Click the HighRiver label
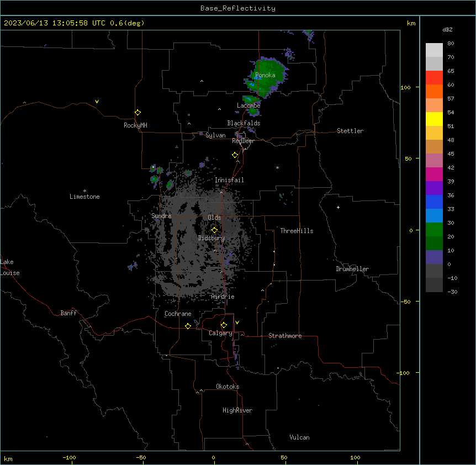This screenshot has height=465, width=476. coord(237,410)
